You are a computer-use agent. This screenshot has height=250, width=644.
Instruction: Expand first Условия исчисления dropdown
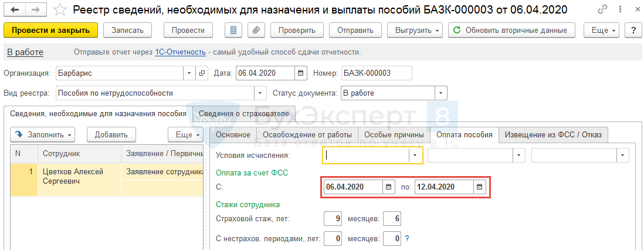click(415, 156)
